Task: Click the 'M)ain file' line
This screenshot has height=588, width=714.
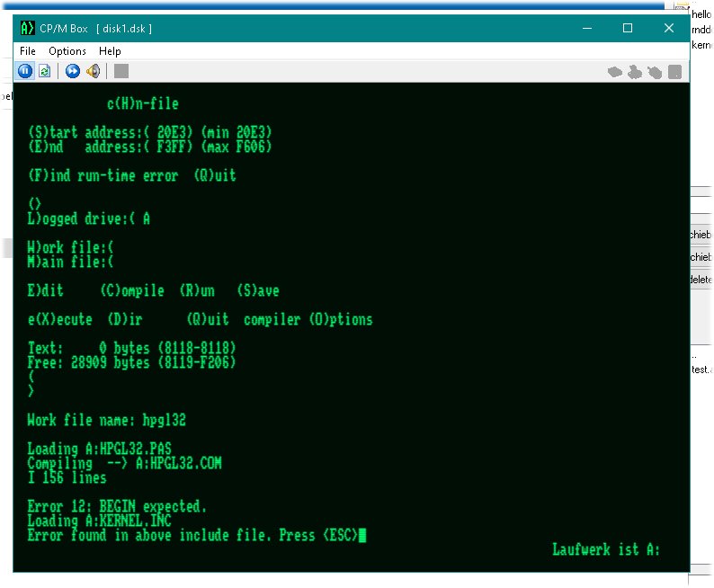Action: click(x=70, y=263)
